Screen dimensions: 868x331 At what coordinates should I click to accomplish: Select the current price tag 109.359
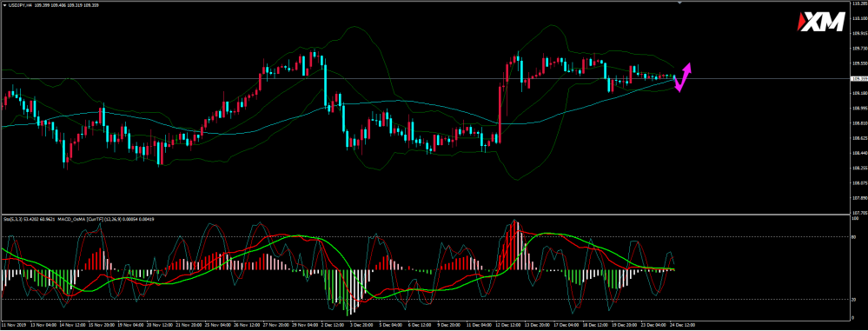pyautogui.click(x=858, y=79)
